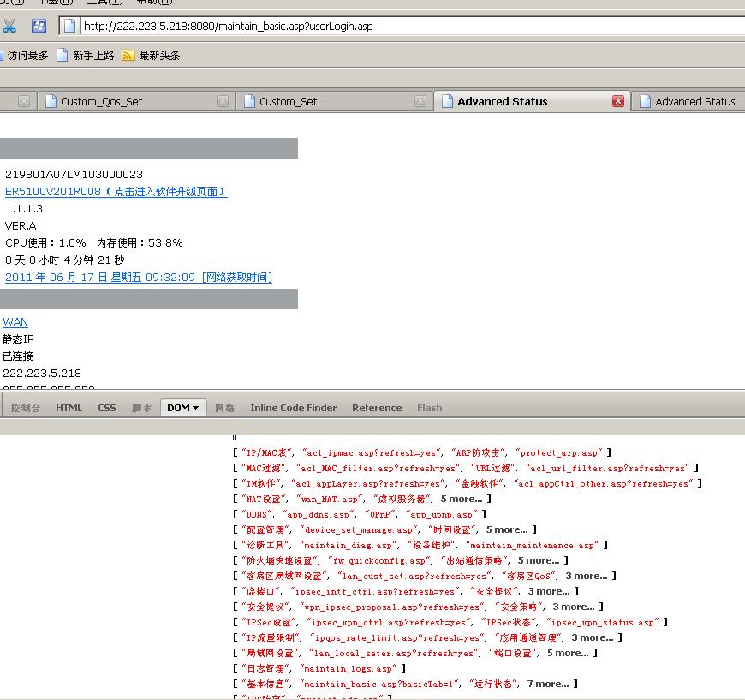Viewport: 745px width, 700px height.
Task: Click DOM row with maintain_logs.asp
Action: 319,668
